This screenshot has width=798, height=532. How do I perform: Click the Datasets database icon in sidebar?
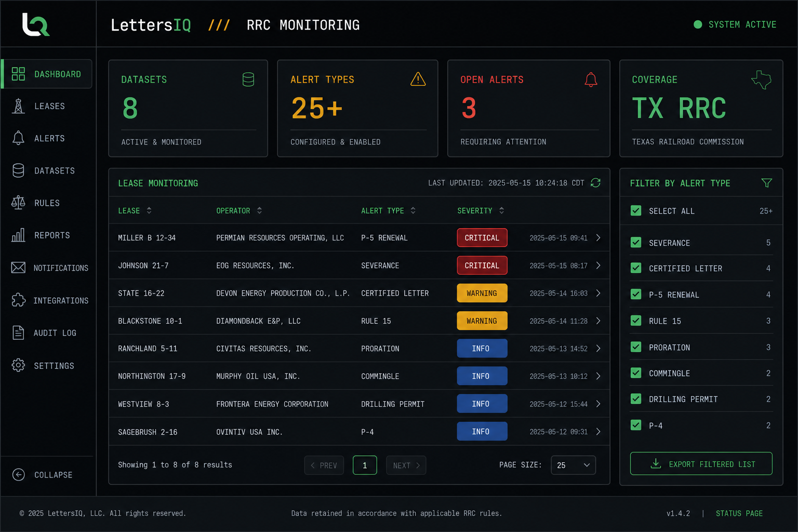click(18, 170)
